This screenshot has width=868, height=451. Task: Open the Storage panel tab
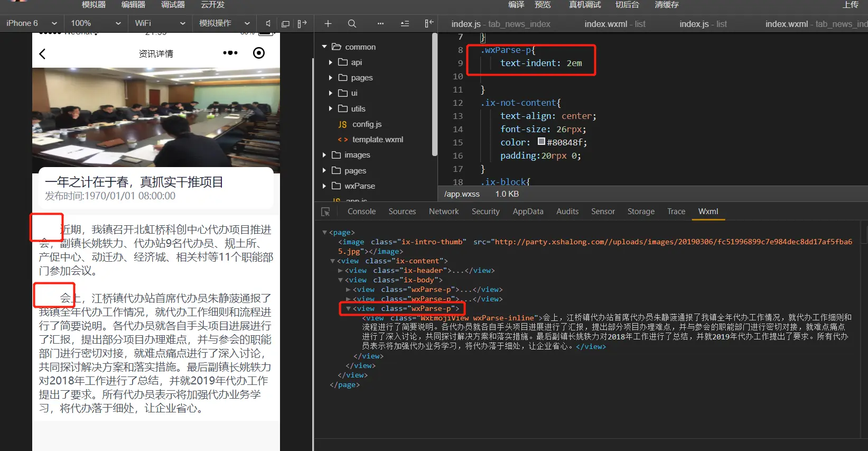point(641,211)
